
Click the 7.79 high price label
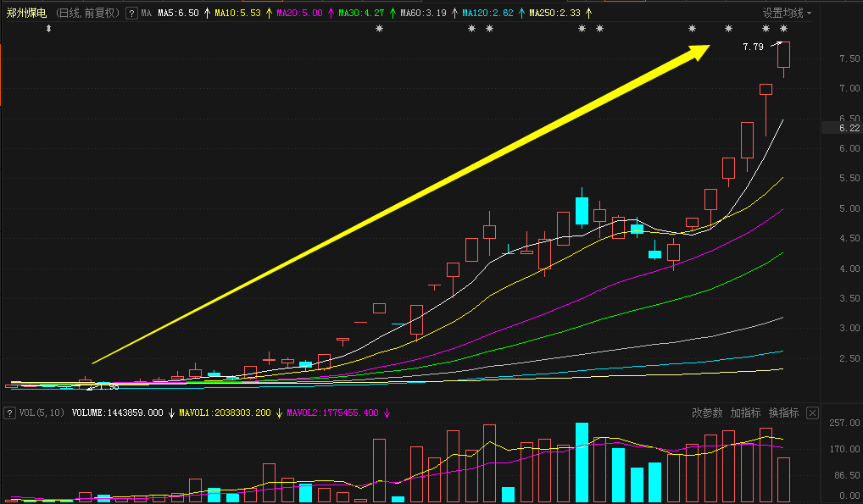(x=753, y=47)
